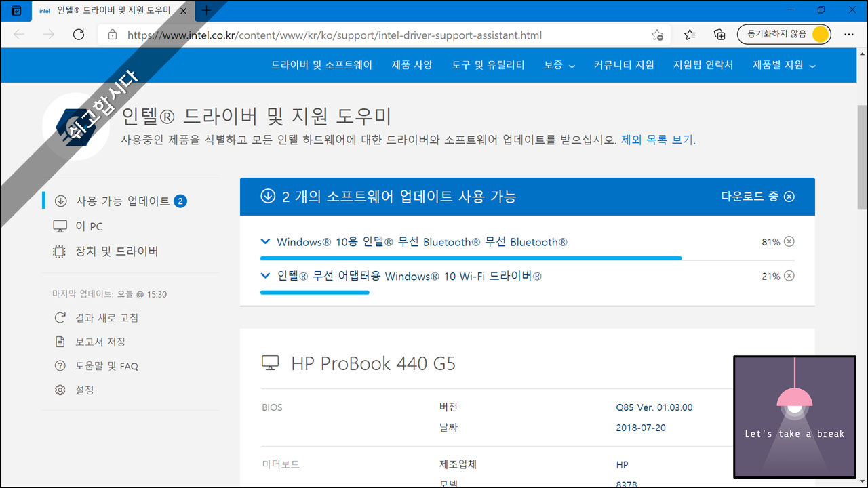
Task: Click the 도움말 및 FAQ text
Action: [106, 366]
